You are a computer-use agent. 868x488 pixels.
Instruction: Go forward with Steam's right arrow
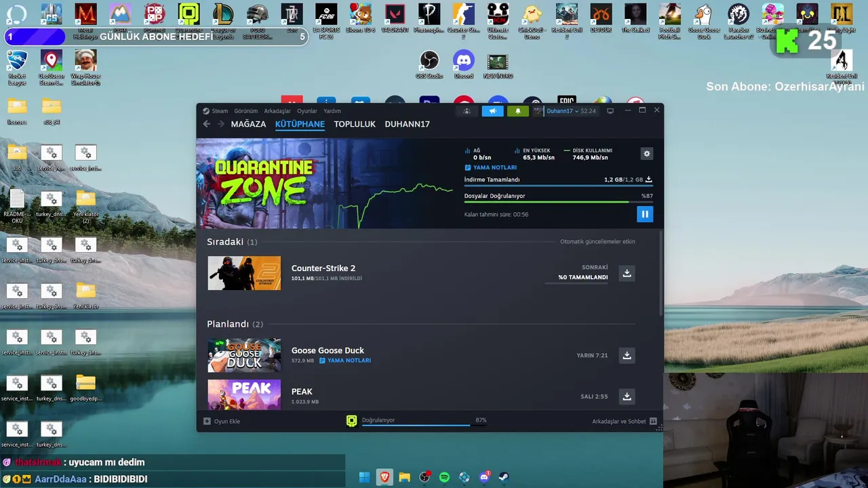point(220,124)
